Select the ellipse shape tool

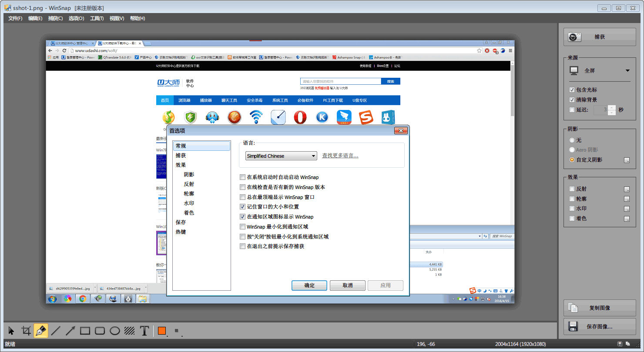pos(115,331)
